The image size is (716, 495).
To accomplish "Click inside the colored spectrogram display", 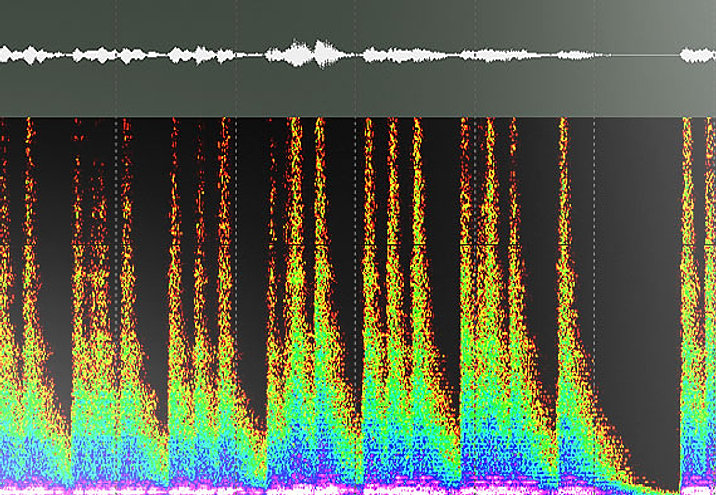I will (358, 306).
